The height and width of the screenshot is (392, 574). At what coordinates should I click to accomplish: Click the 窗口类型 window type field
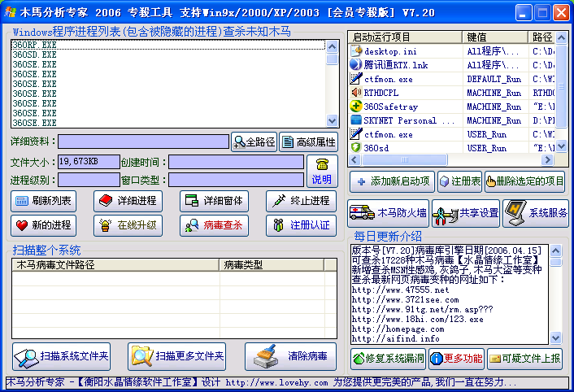click(x=236, y=180)
